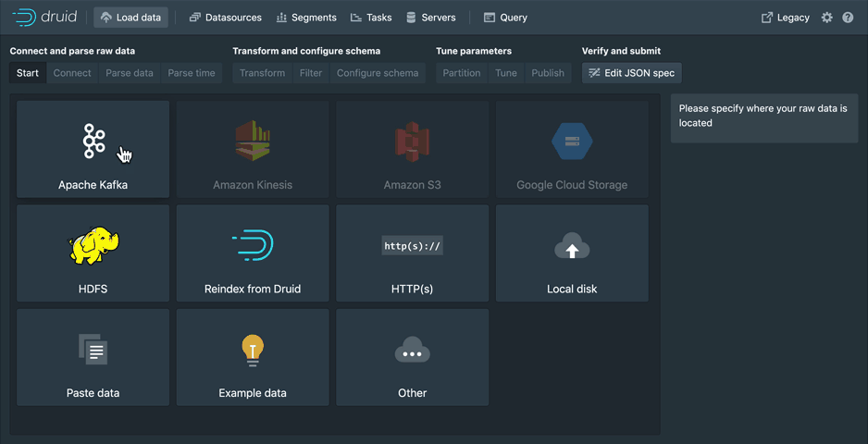Select the Example data lightbulb icon
The image size is (868, 444).
click(x=253, y=350)
